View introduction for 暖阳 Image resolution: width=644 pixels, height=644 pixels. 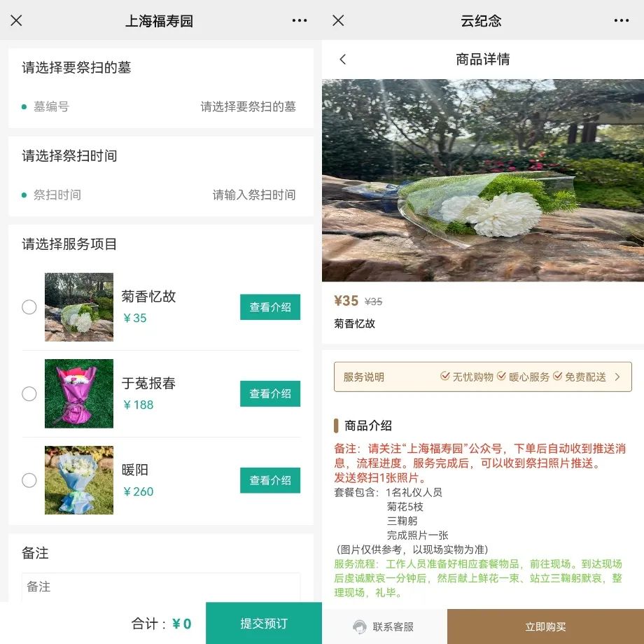pos(270,481)
